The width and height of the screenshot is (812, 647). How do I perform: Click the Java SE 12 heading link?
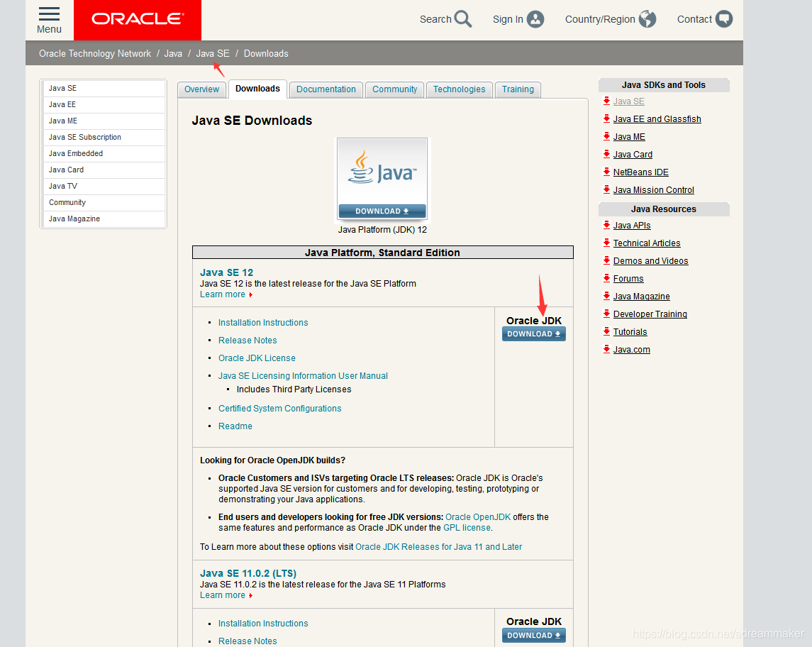click(226, 272)
